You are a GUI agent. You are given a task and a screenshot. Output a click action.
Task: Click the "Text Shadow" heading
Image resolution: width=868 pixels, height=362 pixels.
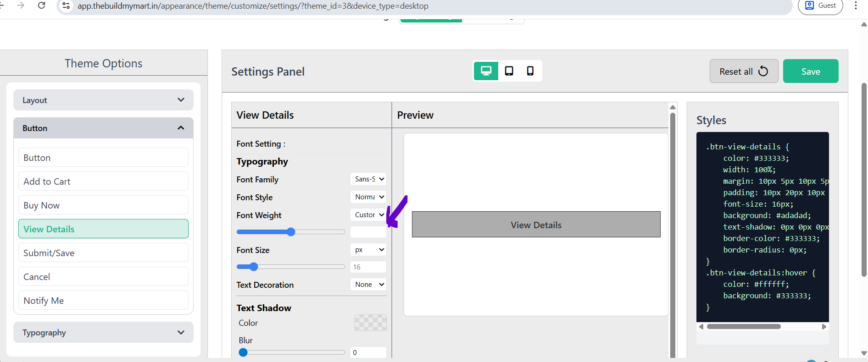264,308
